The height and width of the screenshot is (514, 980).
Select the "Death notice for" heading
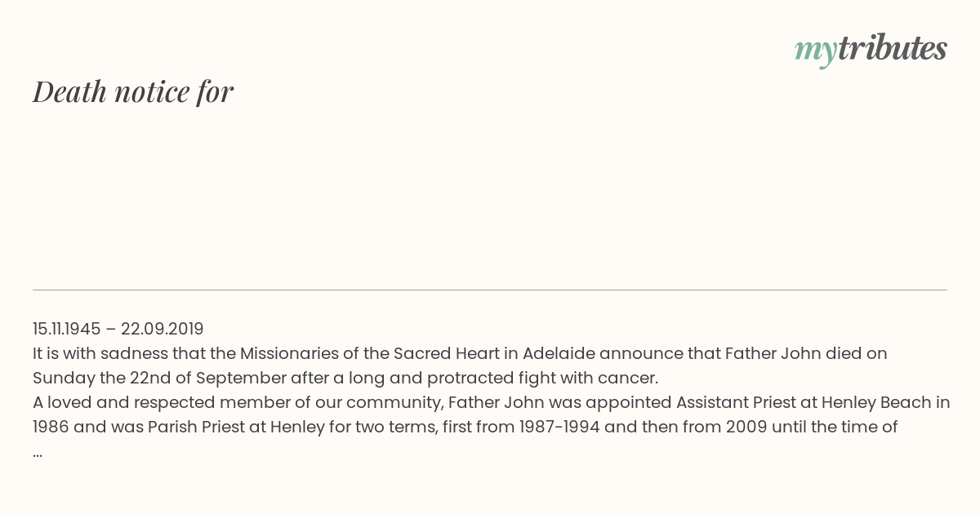133,91
